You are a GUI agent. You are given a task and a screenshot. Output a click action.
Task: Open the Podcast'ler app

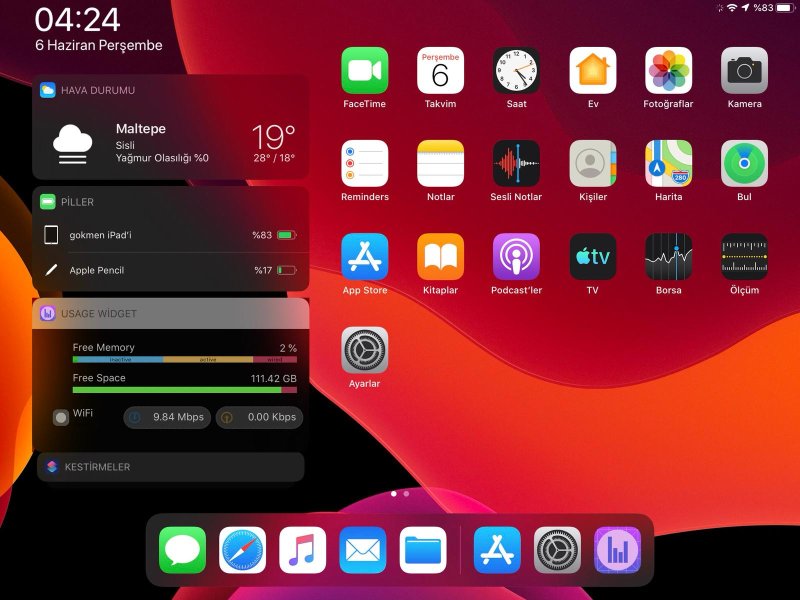[516, 257]
